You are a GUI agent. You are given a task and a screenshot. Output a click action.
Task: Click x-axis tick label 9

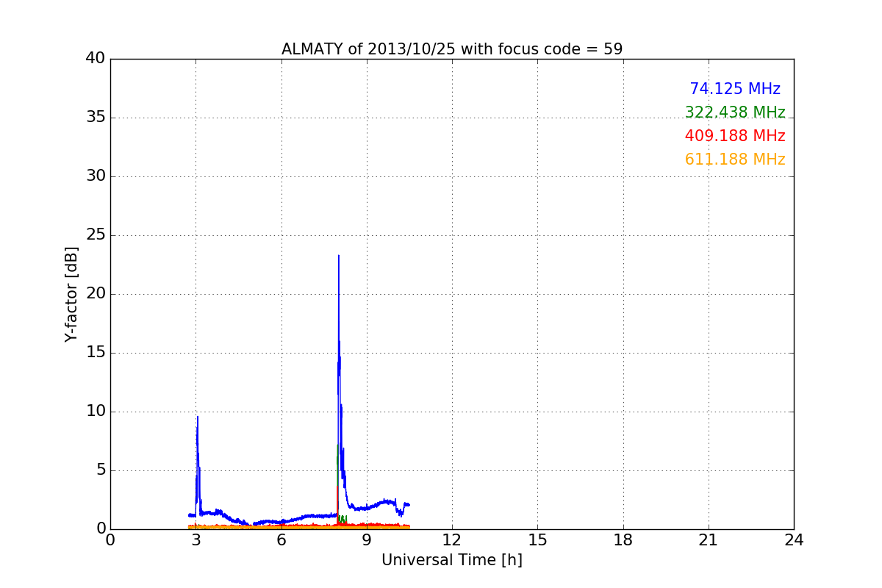(x=367, y=540)
